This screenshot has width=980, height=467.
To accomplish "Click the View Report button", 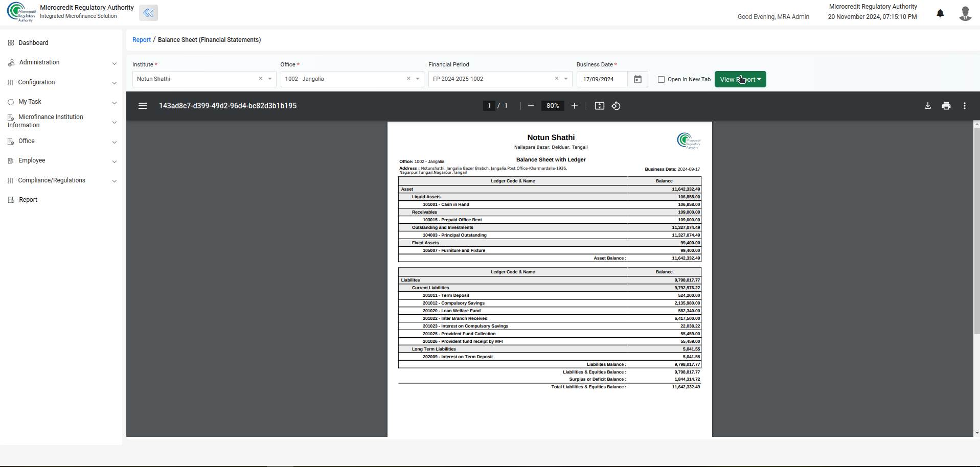I will 740,79.
